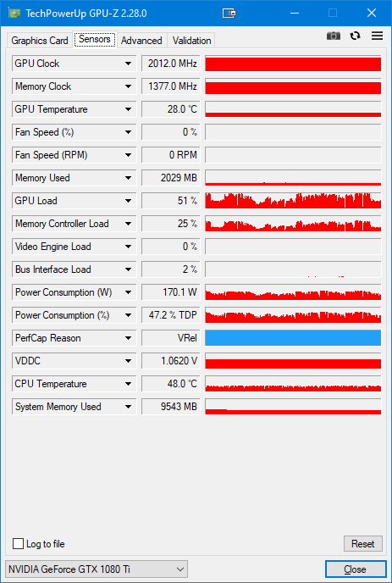
Task: Minimize the GPU-Z window
Action: [295, 14]
